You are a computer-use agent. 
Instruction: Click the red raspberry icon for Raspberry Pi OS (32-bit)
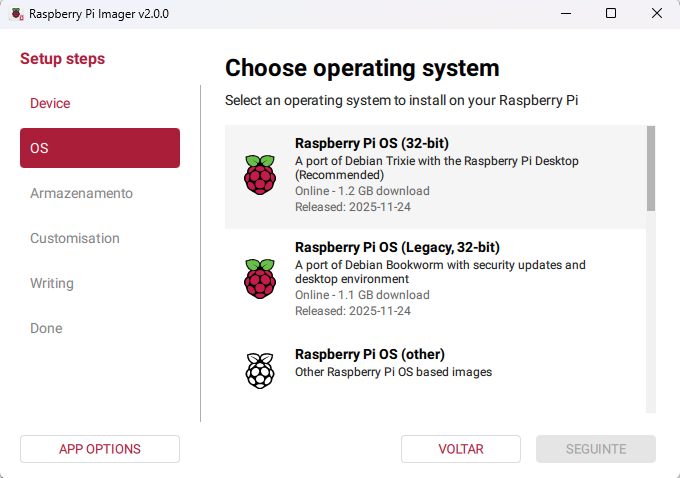pyautogui.click(x=259, y=175)
